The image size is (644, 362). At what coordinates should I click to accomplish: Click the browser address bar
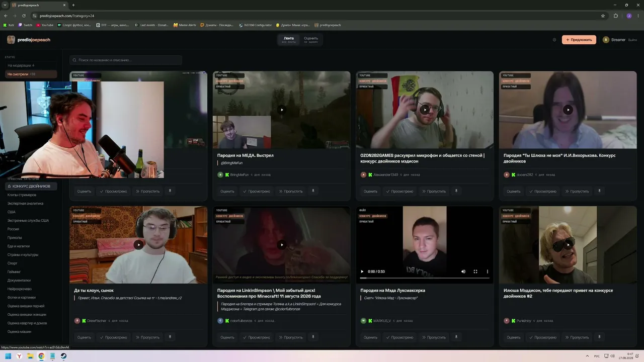tap(317, 16)
